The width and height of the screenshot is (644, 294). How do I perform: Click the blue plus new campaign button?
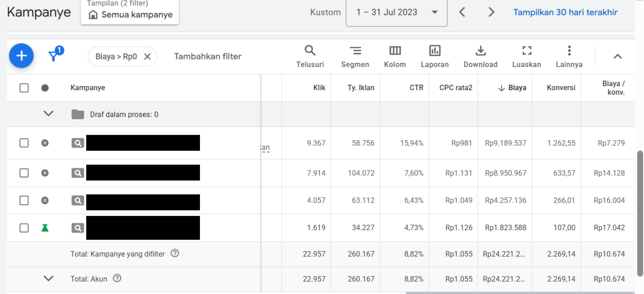click(21, 56)
